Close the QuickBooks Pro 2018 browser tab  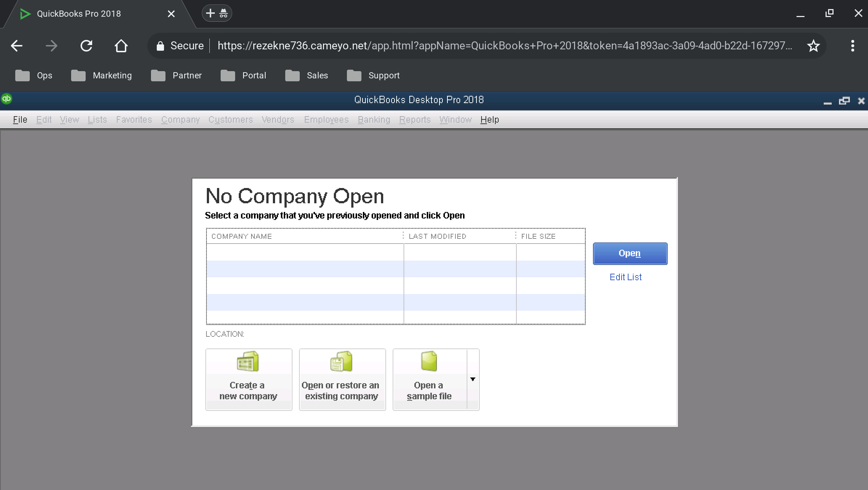point(171,14)
